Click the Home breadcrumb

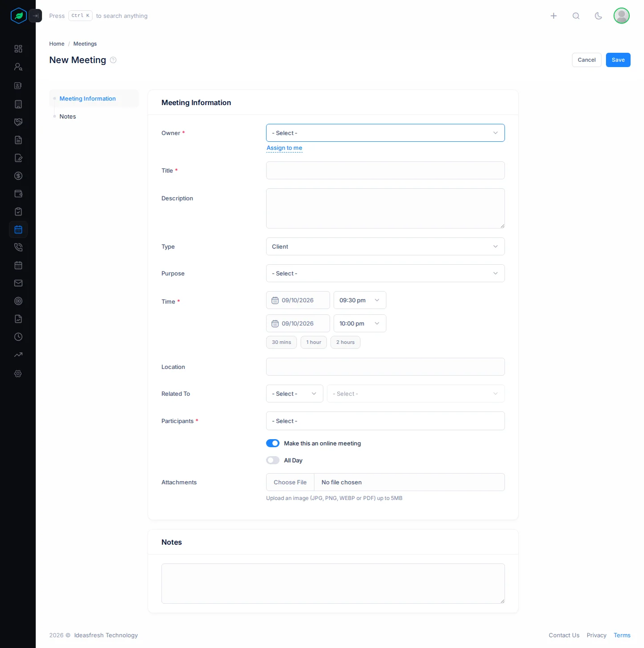(x=57, y=44)
